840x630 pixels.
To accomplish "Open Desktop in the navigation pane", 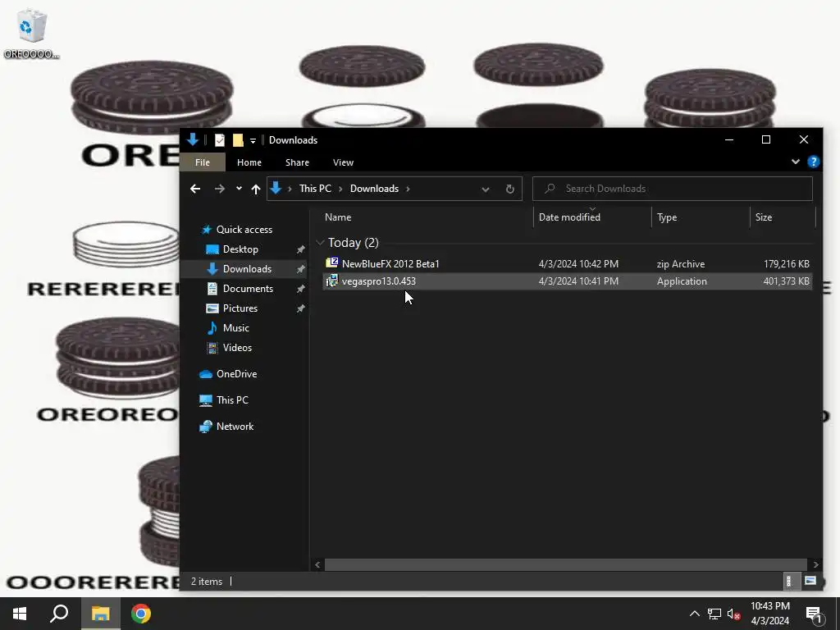I will click(240, 249).
